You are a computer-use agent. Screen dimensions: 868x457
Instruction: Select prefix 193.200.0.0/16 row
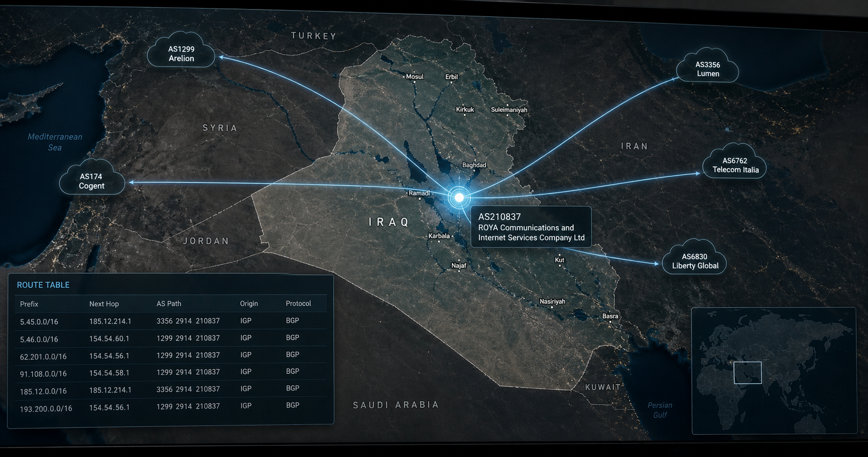click(171, 407)
